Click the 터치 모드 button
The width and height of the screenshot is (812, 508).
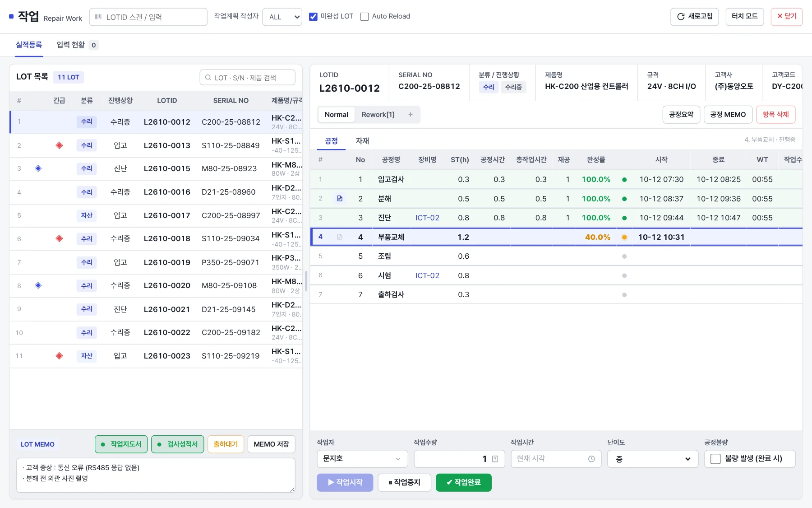744,17
